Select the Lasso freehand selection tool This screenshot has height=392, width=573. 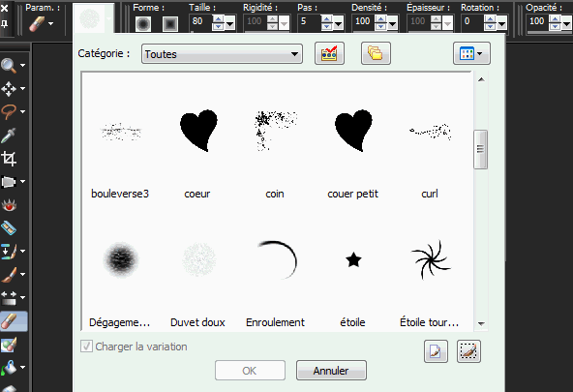tap(9, 111)
